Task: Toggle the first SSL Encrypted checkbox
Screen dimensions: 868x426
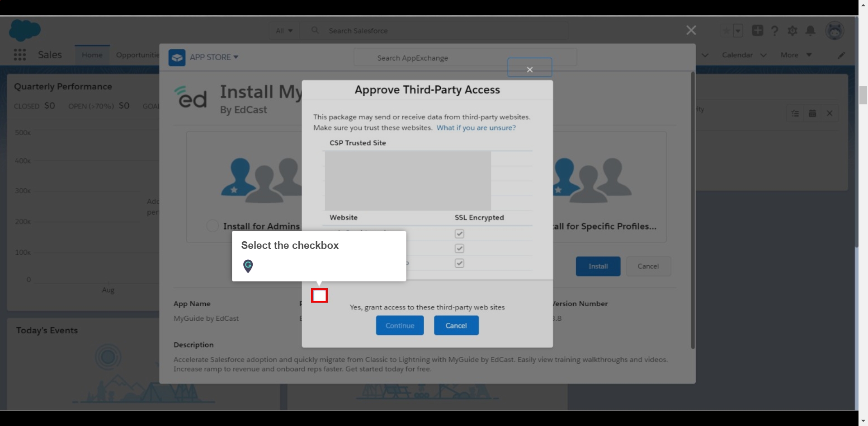Action: tap(459, 234)
